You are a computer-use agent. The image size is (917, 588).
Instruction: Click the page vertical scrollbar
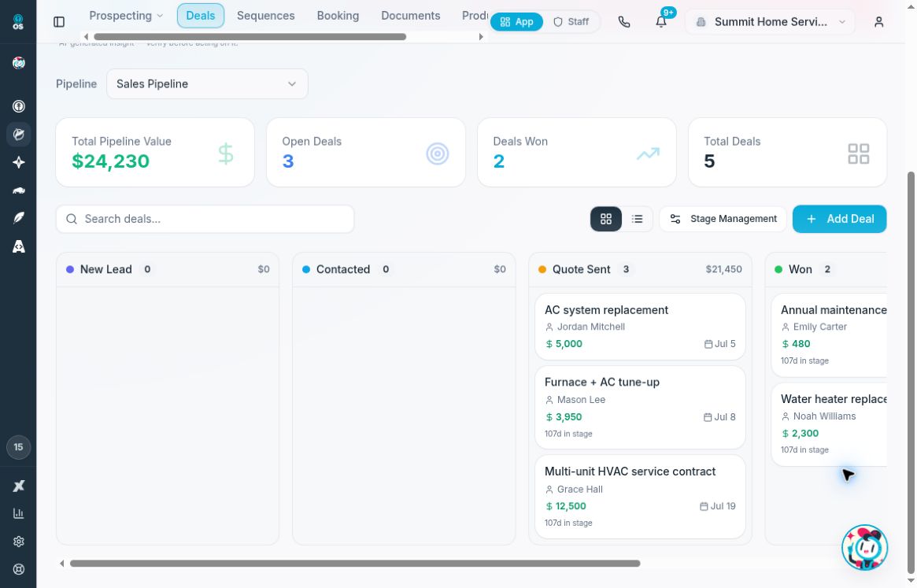[911, 372]
